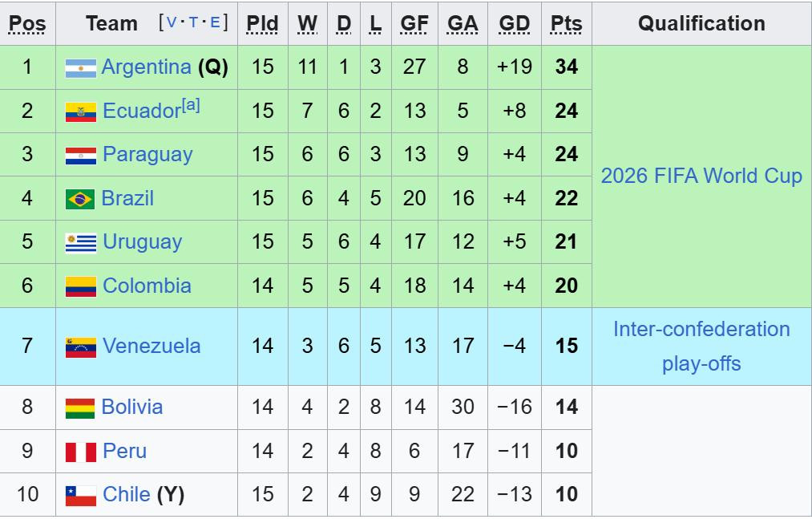Click the Brazil flag icon
This screenshot has width=812, height=519.
80,199
